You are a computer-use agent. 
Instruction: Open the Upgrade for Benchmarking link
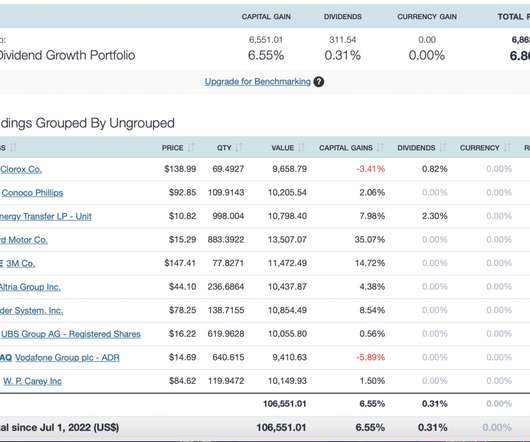pyautogui.click(x=258, y=82)
